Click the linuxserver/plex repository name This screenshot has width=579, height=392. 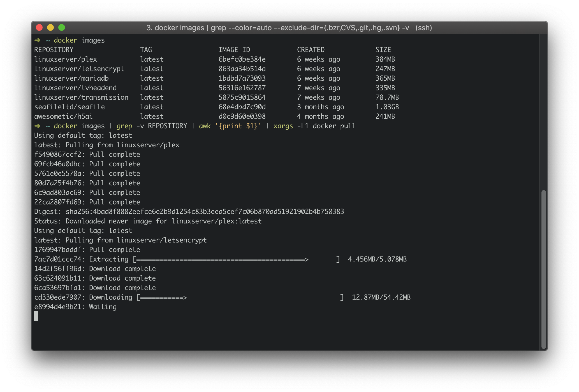tap(66, 59)
